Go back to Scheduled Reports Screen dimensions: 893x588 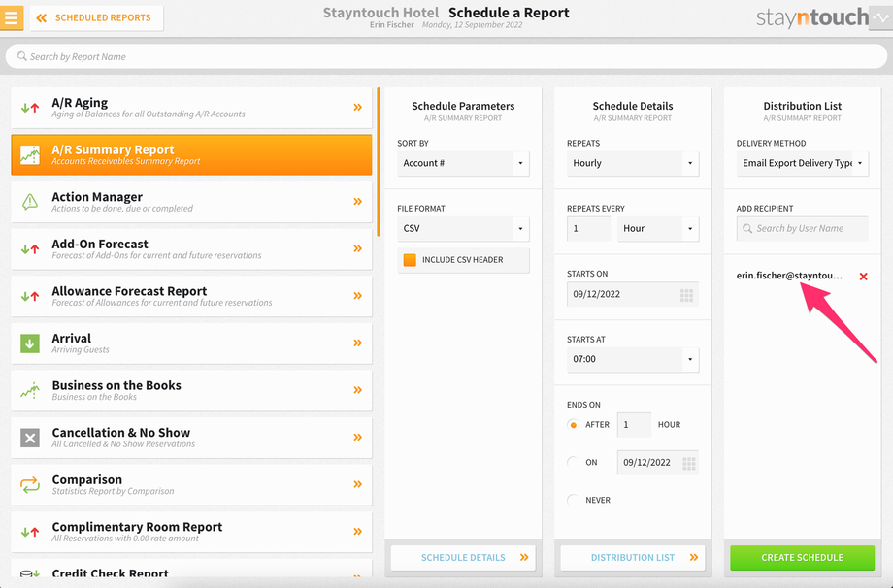(96, 18)
